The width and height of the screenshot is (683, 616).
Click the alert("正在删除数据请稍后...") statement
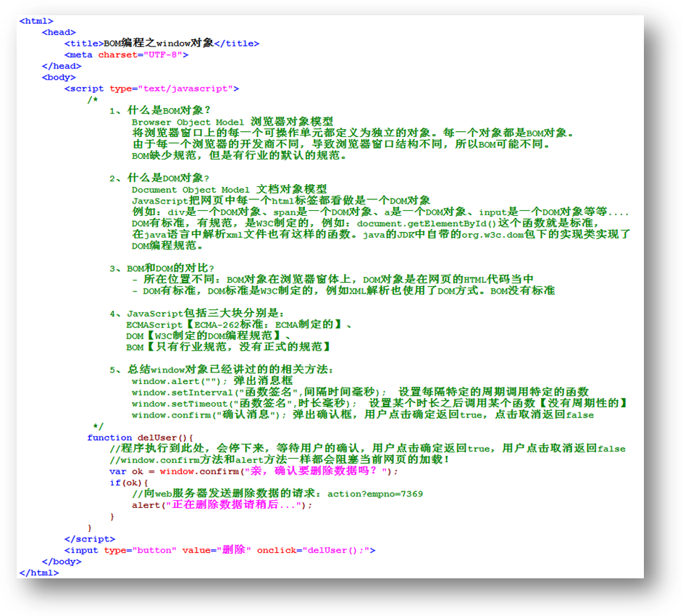(x=222, y=505)
